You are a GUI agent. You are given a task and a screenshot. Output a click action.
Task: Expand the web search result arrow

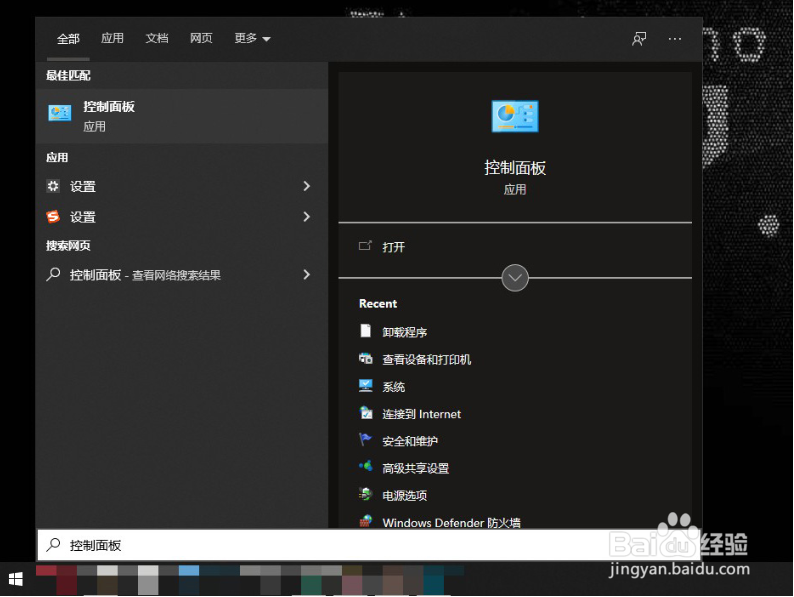coord(306,274)
